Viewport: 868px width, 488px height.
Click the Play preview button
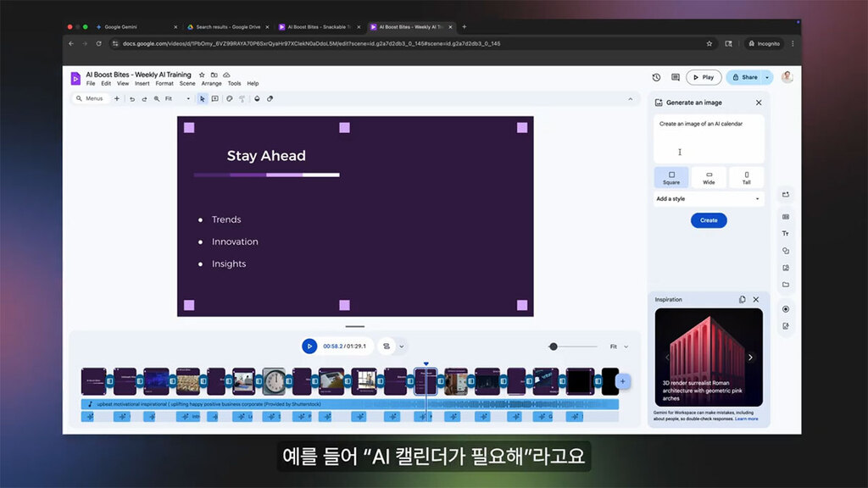pos(704,77)
